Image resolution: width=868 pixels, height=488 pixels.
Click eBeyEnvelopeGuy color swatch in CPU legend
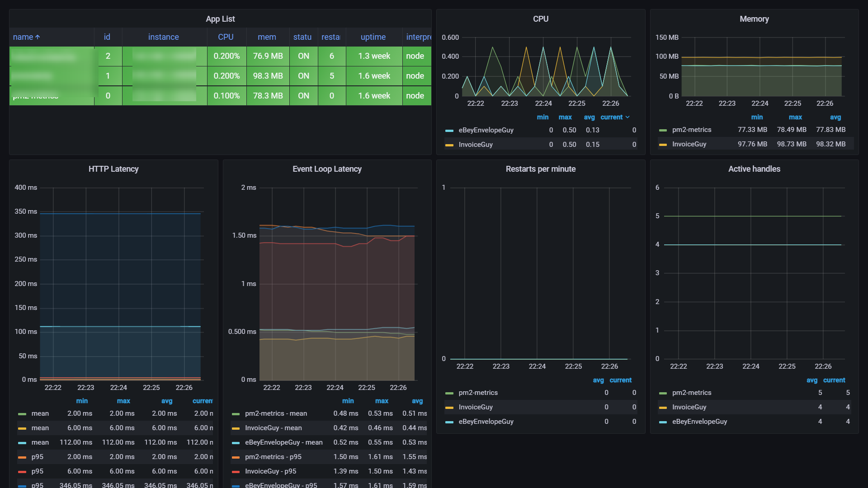449,131
